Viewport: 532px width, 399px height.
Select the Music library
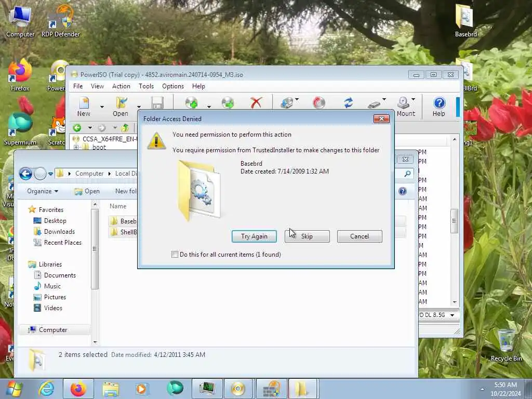tap(47, 286)
